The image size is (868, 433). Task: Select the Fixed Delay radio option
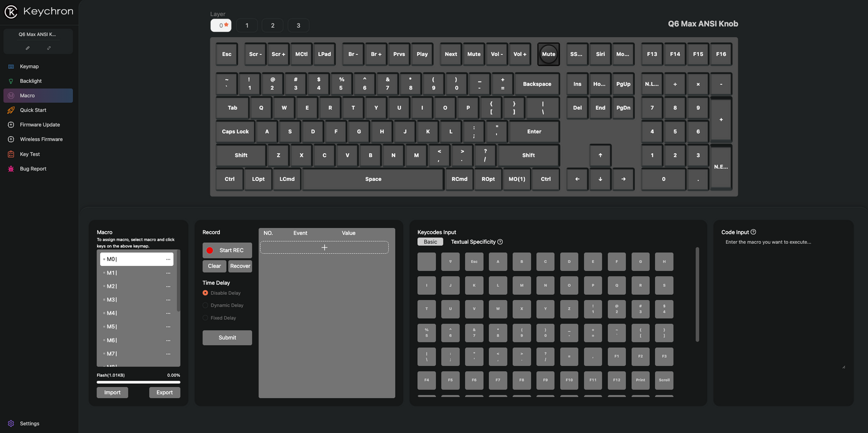(205, 318)
